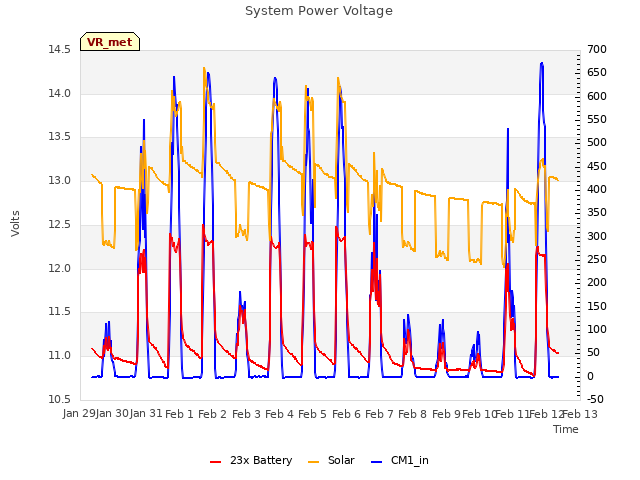The height and width of the screenshot is (480, 640).
Task: Click the red Battery peak on Feb 2
Action: pos(203,225)
